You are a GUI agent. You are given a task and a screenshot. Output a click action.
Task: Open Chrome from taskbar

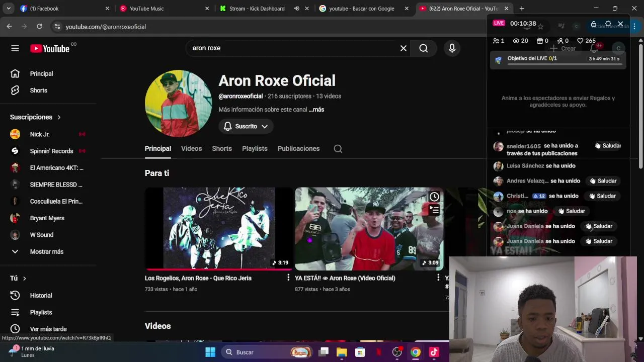(415, 352)
